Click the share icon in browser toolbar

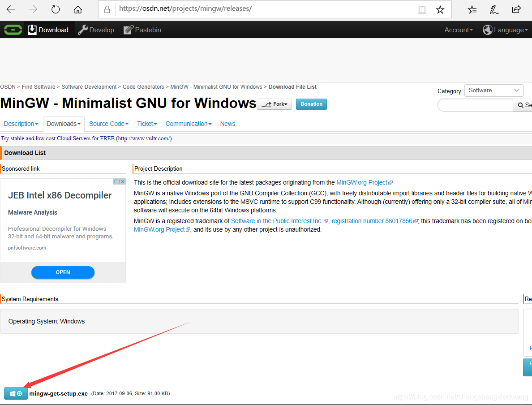[x=516, y=9]
